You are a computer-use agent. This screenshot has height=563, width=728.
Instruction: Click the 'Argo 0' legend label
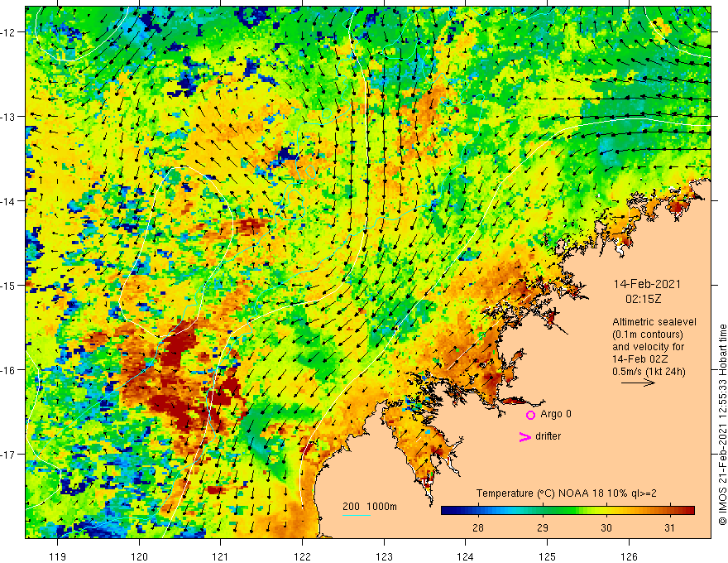(x=556, y=414)
